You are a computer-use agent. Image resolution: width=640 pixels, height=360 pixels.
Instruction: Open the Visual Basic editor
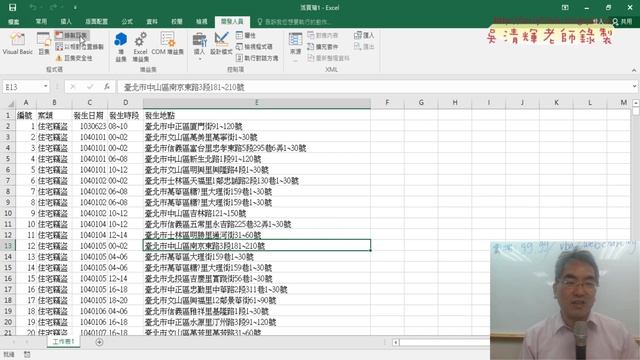18,44
